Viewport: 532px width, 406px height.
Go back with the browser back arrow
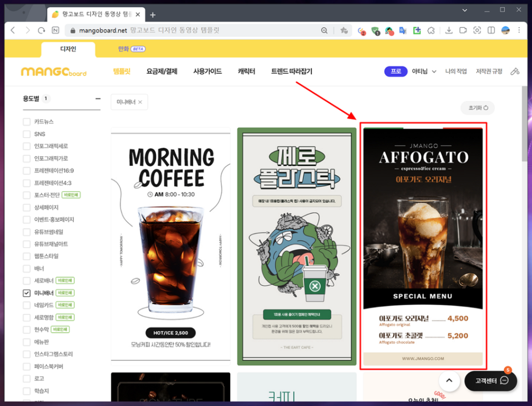click(13, 30)
